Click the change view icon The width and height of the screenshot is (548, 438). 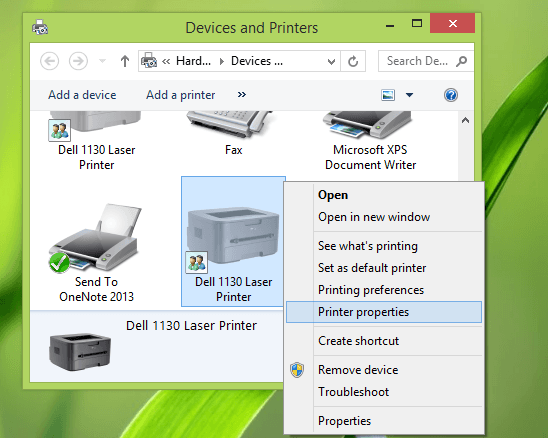point(388,95)
